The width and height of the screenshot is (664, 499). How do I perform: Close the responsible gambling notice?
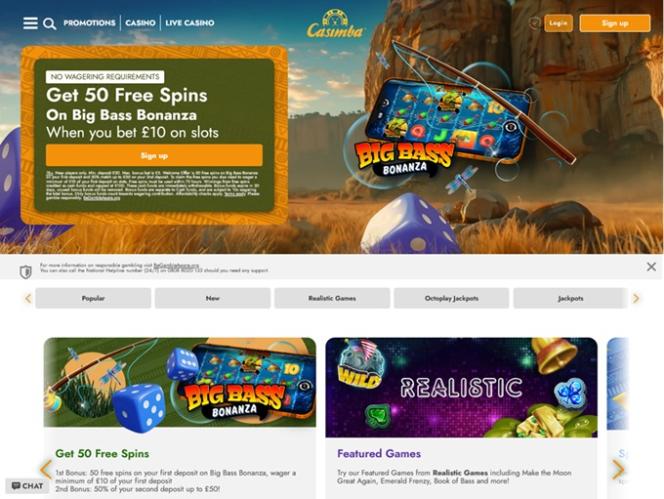coord(651,266)
